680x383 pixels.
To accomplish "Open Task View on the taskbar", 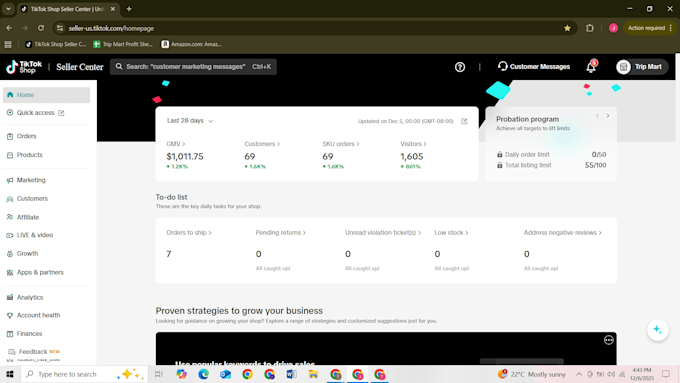I will click(x=159, y=374).
